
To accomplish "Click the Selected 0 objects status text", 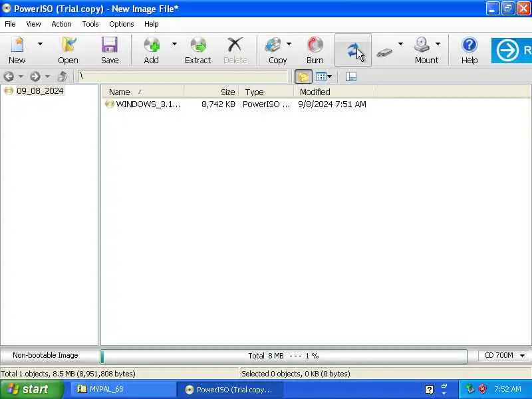I will click(295, 374).
